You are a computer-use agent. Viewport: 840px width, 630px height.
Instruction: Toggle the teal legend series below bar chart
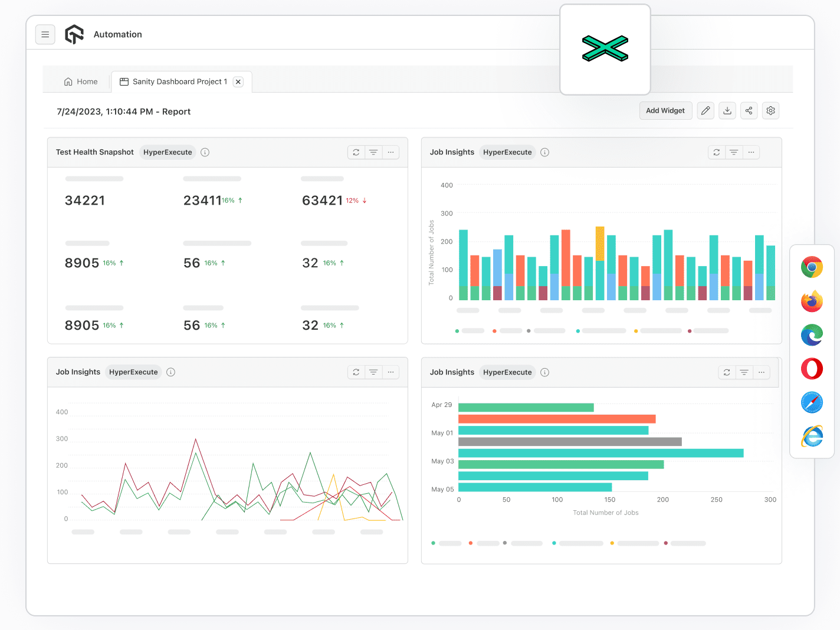pos(577,330)
